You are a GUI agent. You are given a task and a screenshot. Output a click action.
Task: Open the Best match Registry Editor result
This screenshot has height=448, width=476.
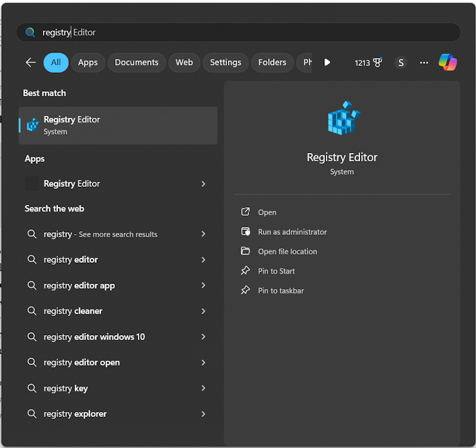pyautogui.click(x=118, y=125)
